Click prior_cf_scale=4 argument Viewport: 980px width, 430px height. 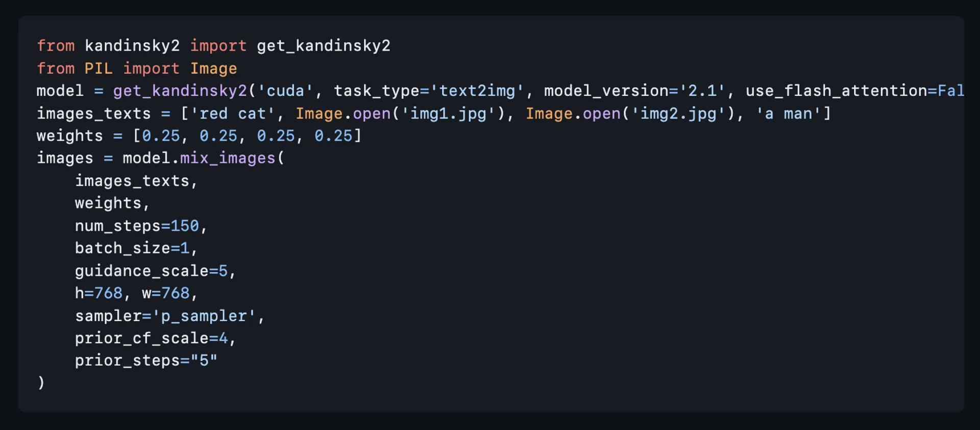(x=151, y=338)
